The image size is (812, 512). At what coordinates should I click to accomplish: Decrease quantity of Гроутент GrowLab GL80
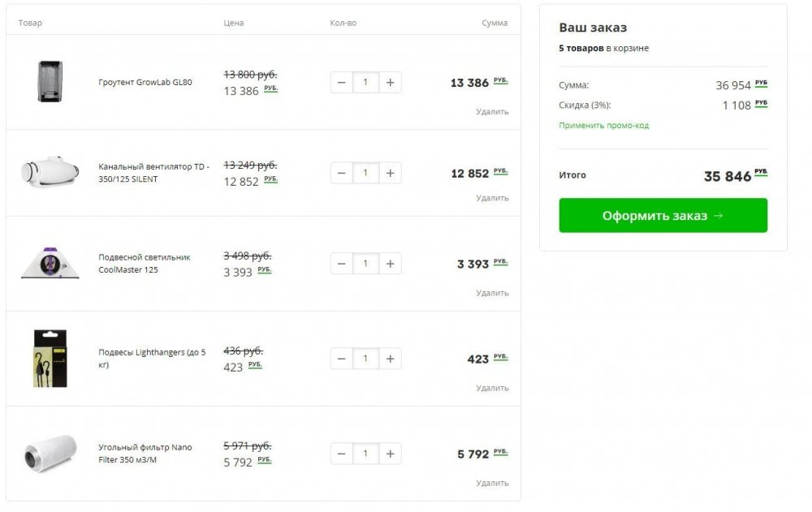[x=341, y=82]
